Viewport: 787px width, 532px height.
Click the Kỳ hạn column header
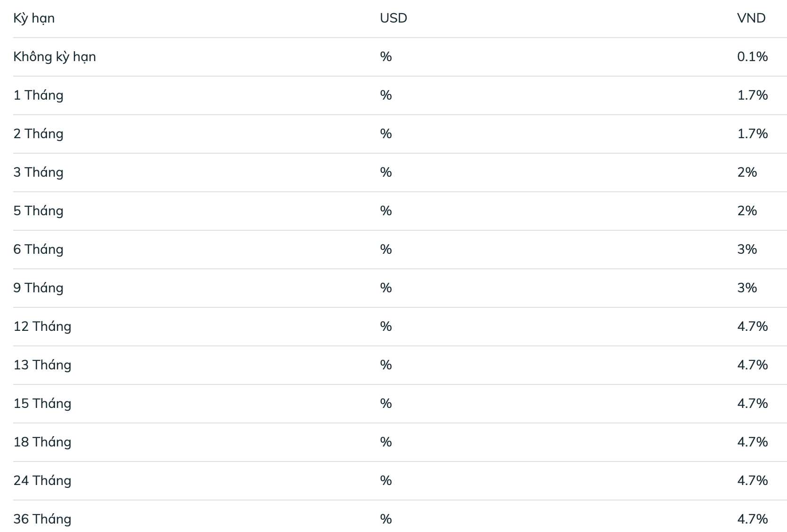click(x=34, y=18)
